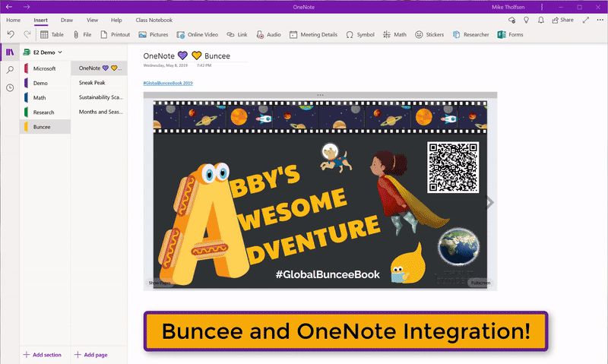This screenshot has width=608, height=364.
Task: Select the Buncee section
Action: [x=45, y=127]
